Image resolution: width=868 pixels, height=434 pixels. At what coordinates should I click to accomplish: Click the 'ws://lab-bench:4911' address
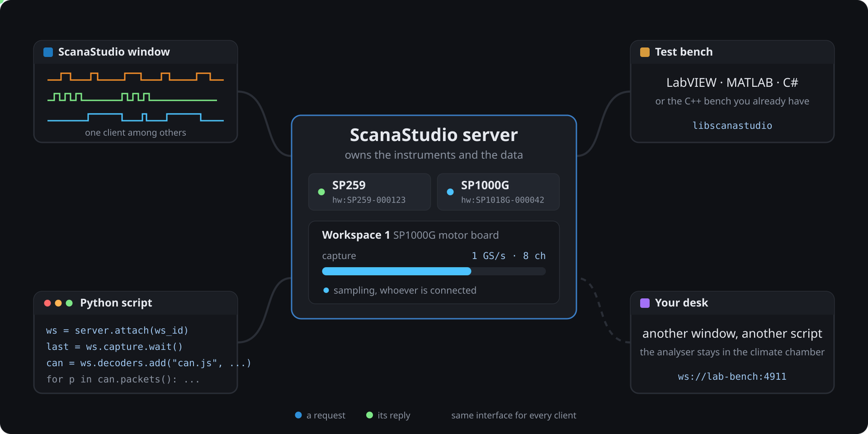(732, 376)
